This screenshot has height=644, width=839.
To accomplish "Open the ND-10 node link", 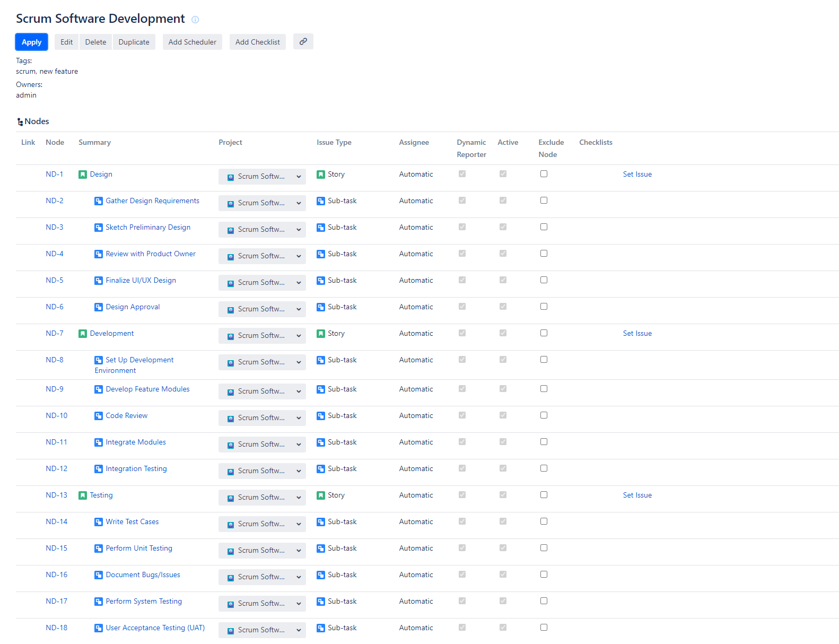I will [x=57, y=416].
